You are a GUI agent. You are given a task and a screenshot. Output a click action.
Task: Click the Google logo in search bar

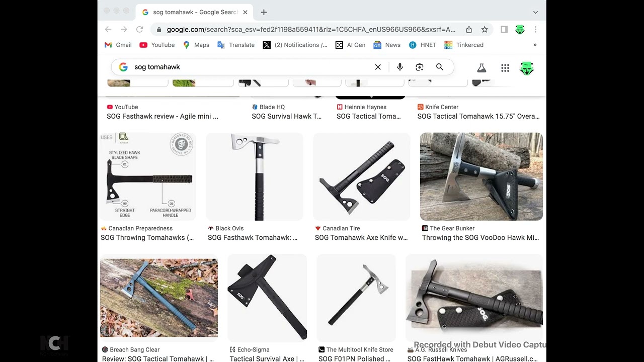(x=123, y=67)
